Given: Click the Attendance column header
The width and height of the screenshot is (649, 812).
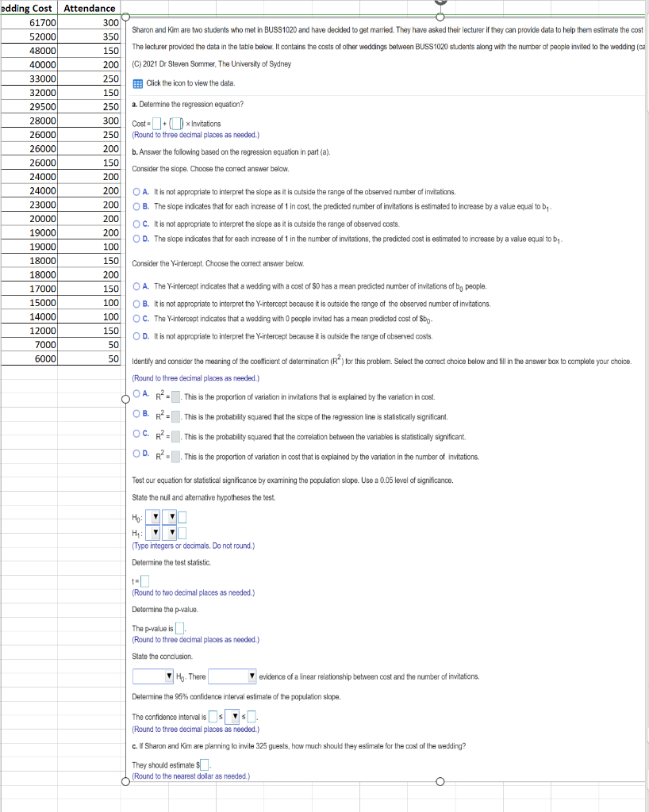Looking at the screenshot, I should pos(88,8).
